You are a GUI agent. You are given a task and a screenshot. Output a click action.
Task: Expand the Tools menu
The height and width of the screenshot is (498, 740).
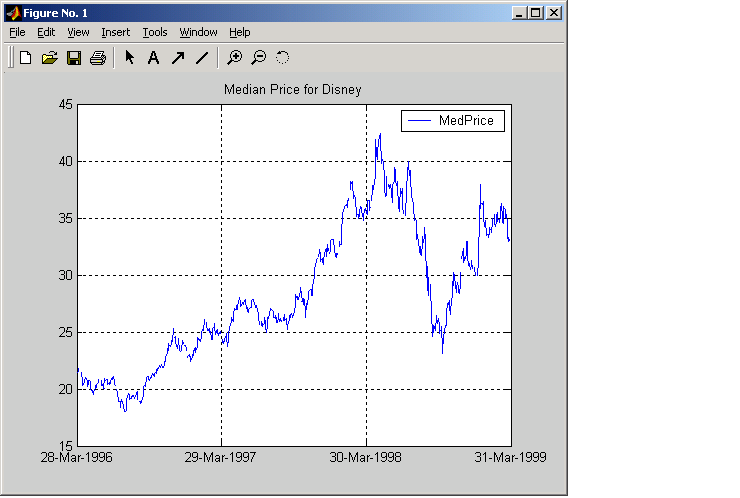(155, 32)
